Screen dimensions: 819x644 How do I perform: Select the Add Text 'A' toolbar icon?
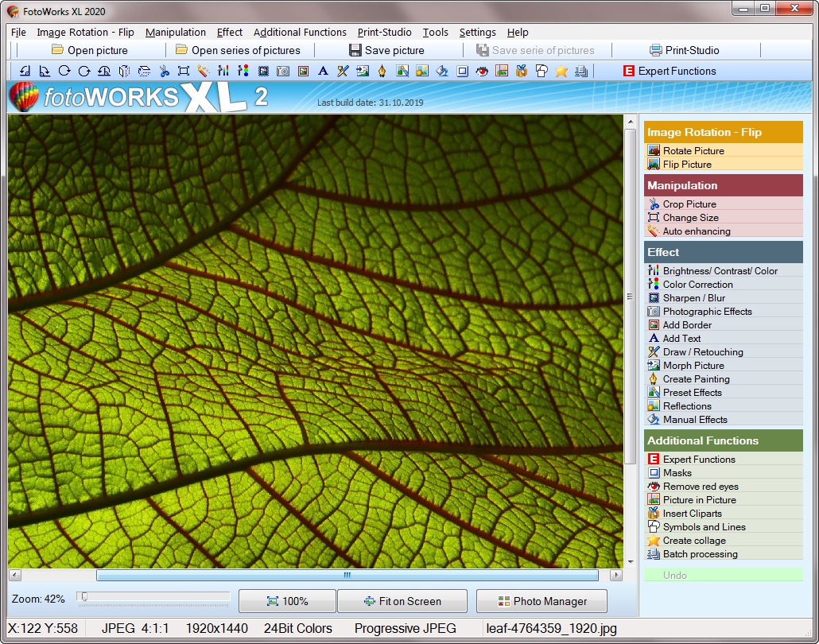(323, 71)
